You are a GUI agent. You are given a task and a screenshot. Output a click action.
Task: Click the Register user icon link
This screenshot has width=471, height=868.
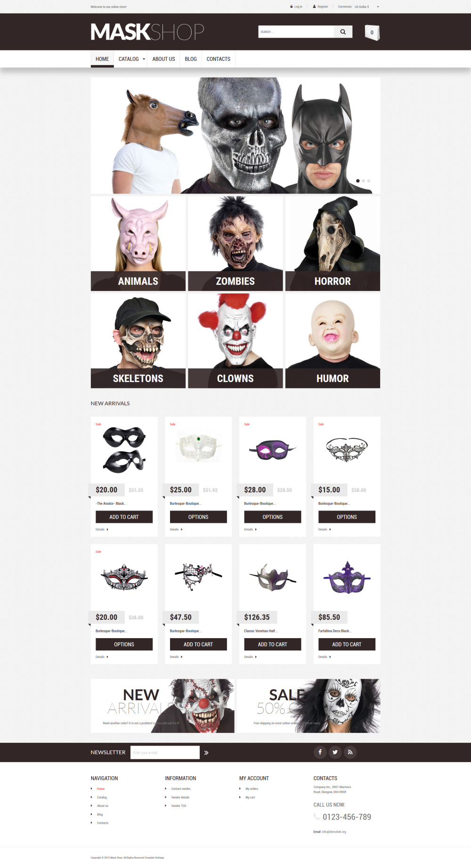point(314,7)
